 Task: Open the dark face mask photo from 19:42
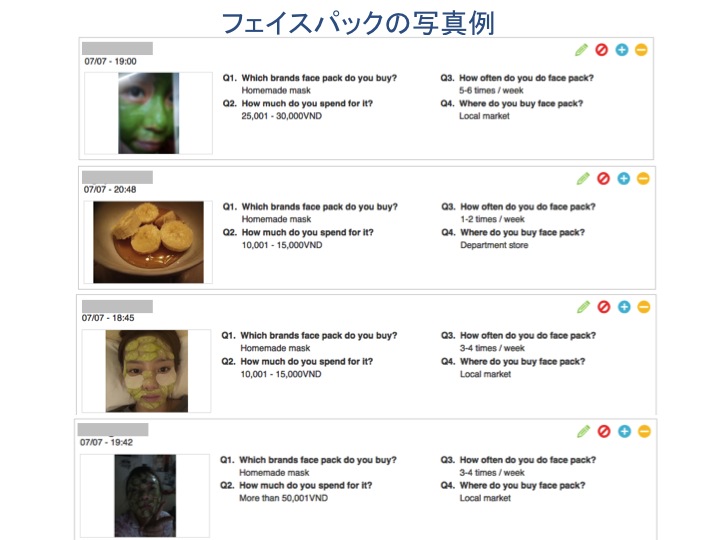(145, 495)
